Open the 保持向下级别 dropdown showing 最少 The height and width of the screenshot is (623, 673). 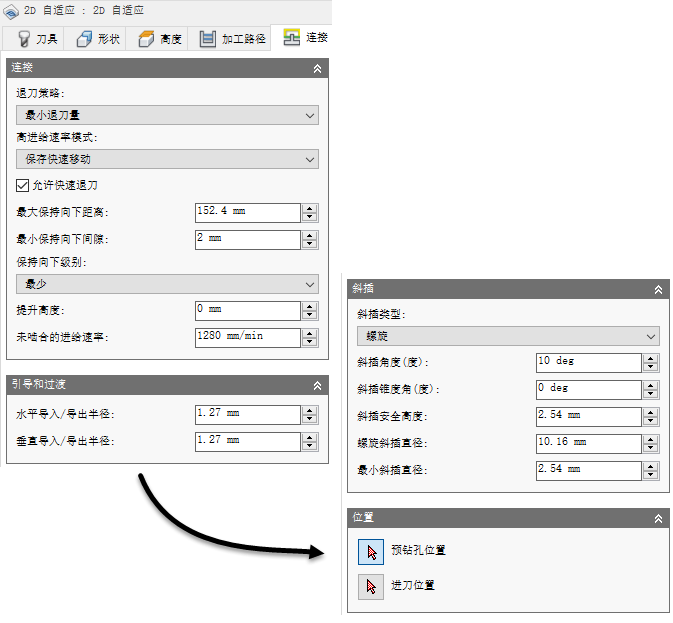click(167, 284)
